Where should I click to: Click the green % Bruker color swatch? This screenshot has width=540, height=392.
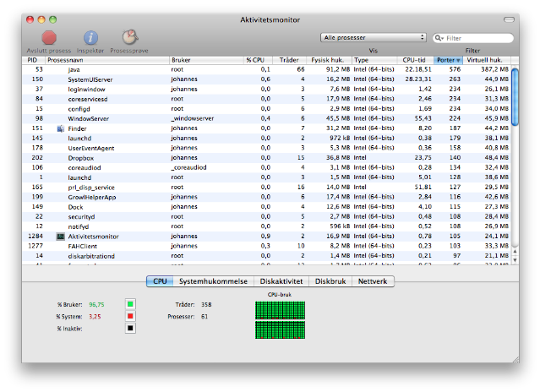[130, 304]
